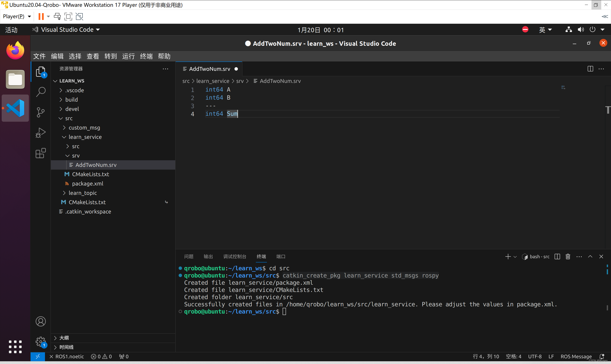The image size is (611, 364).
Task: Open the Accounts icon in activity bar
Action: coord(41,321)
